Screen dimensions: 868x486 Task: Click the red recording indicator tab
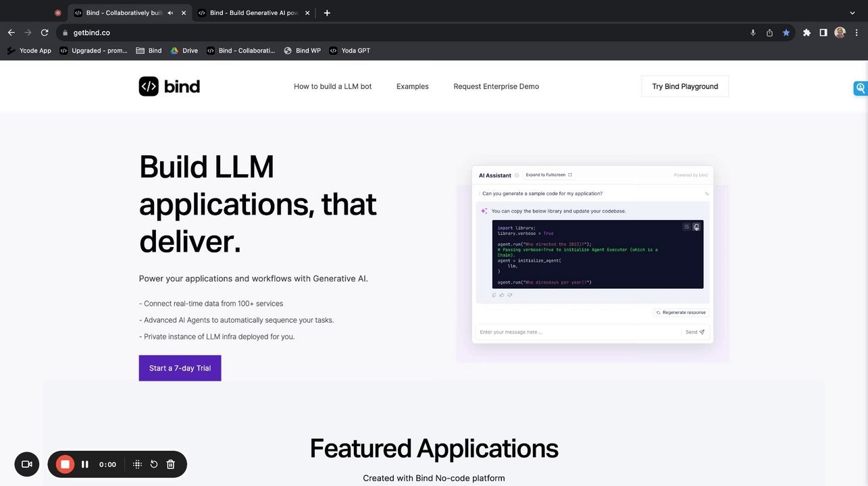pos(57,13)
